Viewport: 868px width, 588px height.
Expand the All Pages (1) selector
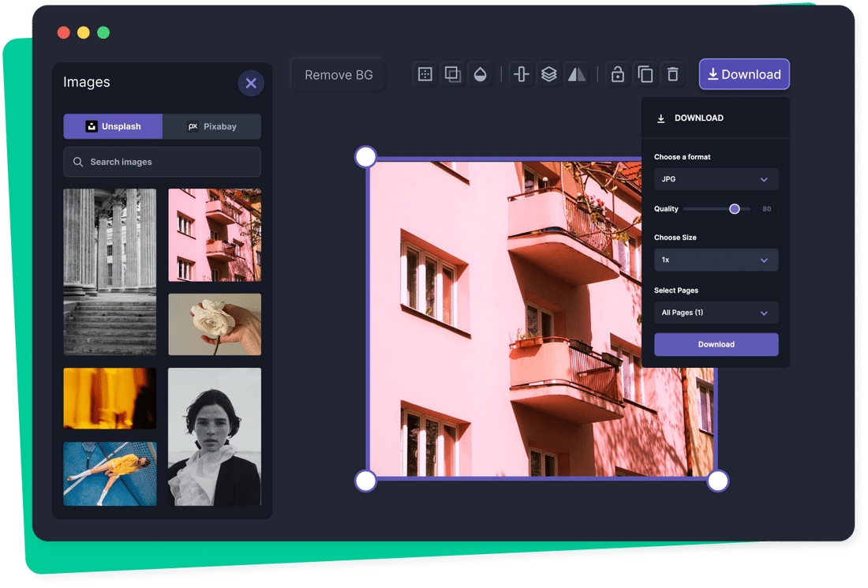point(715,313)
